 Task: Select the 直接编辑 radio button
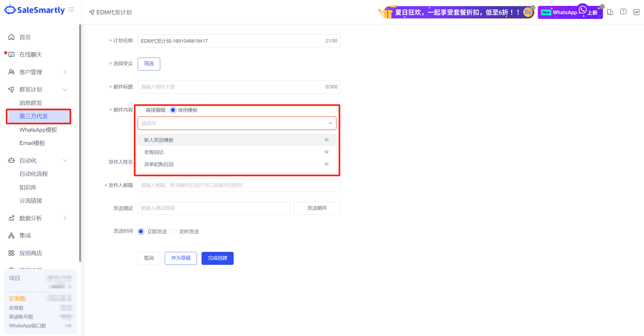141,110
